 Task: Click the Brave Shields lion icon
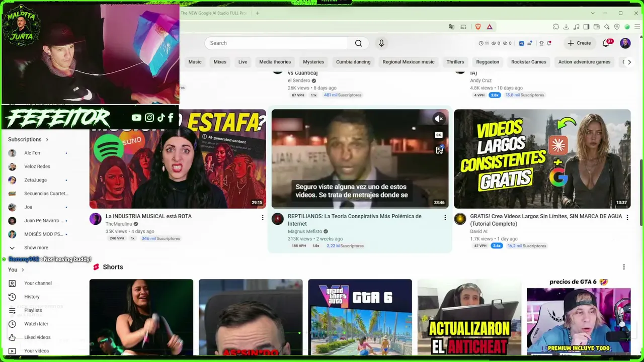pos(478,27)
